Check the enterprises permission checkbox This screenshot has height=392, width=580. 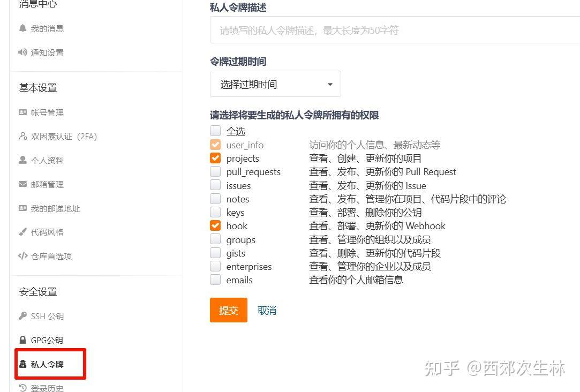pyautogui.click(x=215, y=266)
